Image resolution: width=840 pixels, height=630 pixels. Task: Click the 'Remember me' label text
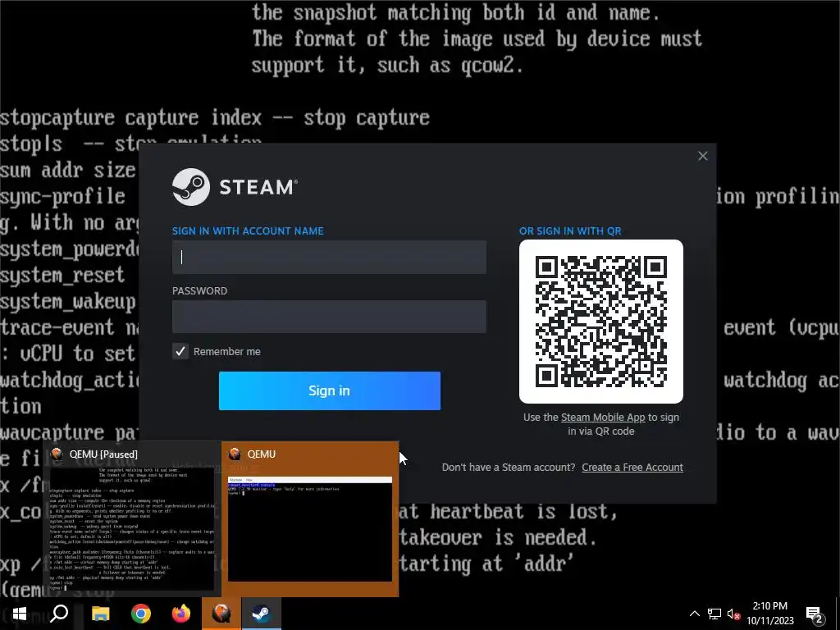227,351
